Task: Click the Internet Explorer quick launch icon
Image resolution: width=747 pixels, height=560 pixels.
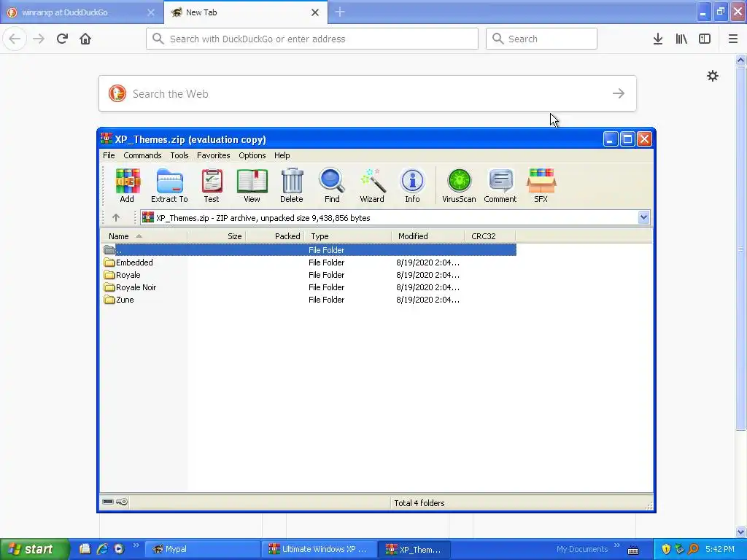Action: [102, 549]
